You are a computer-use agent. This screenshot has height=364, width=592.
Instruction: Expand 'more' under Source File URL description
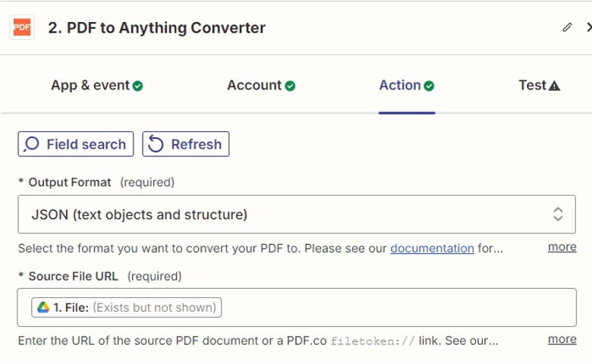click(562, 339)
